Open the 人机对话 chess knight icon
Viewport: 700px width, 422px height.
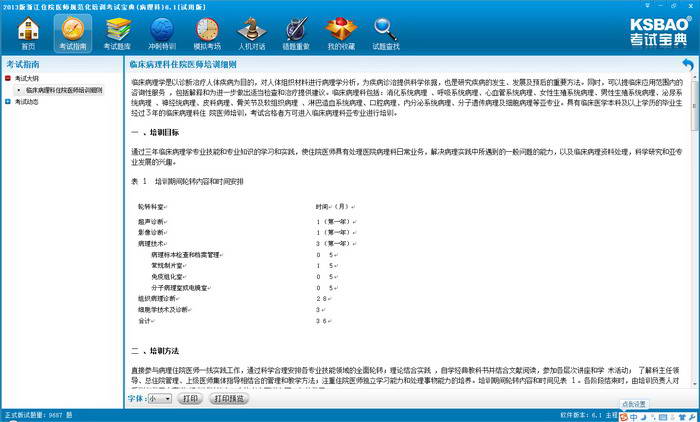[x=251, y=29]
